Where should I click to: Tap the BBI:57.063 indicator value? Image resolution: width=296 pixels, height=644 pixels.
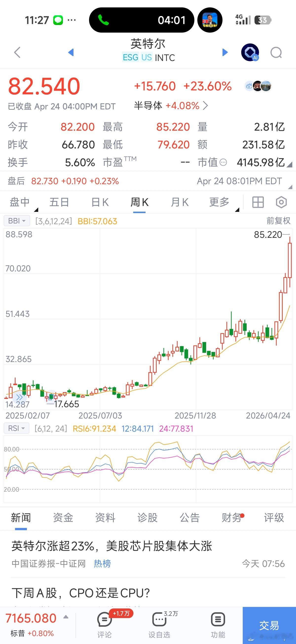[97, 221]
